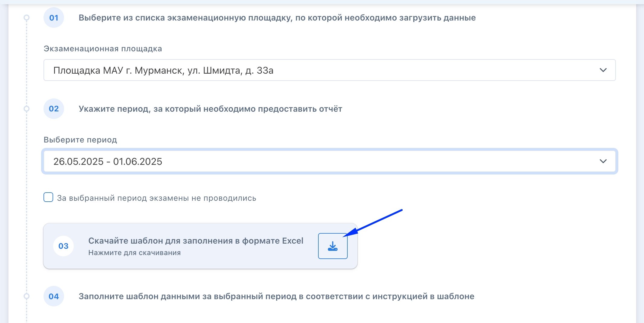Click step 02 number badge
This screenshot has width=644, height=323.
pyautogui.click(x=54, y=109)
